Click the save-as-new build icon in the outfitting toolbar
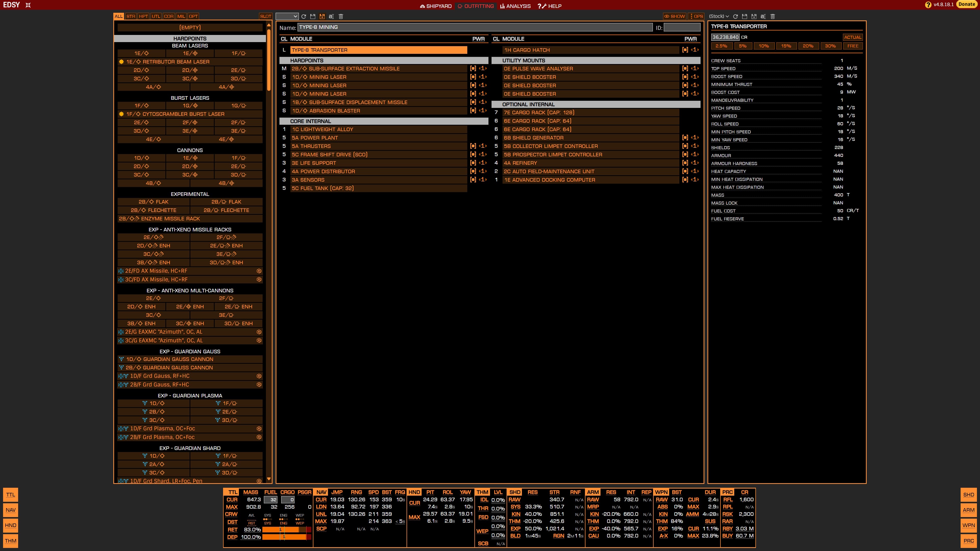Viewport: 980px width, 551px height. (322, 16)
